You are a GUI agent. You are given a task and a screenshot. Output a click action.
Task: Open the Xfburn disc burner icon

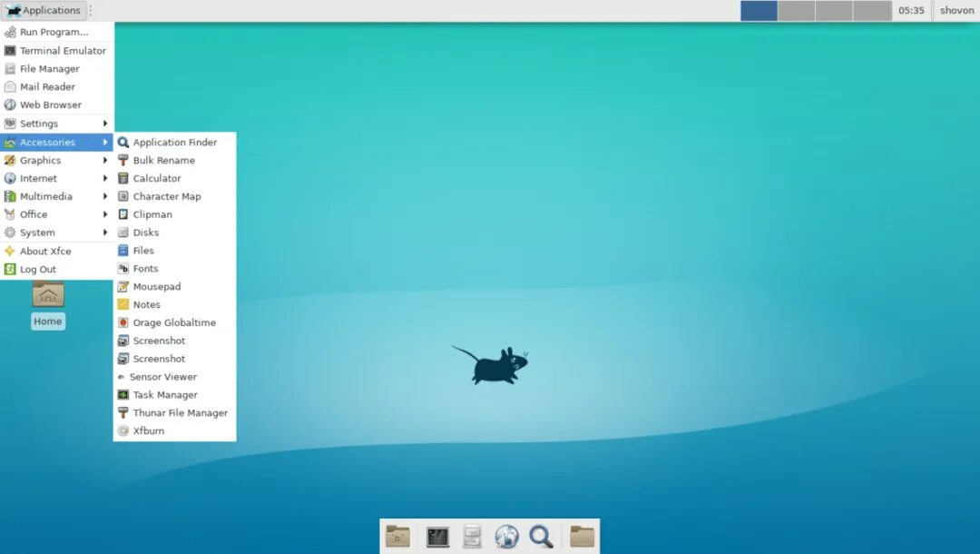pos(123,430)
